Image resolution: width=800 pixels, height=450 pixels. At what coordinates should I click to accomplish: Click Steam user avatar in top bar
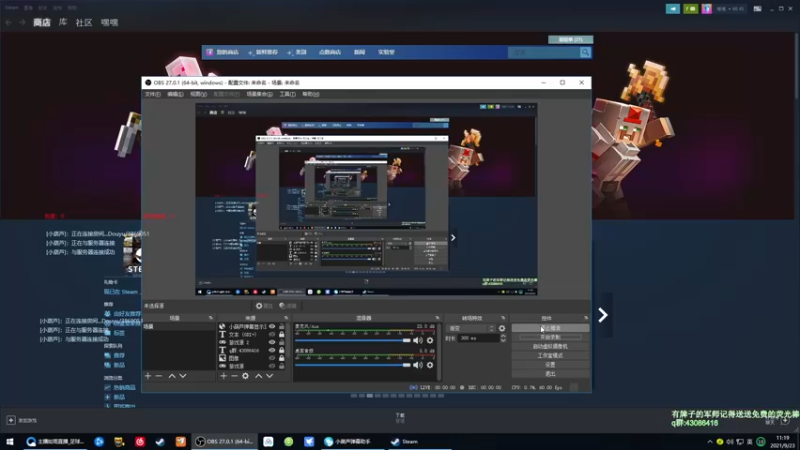[x=707, y=9]
